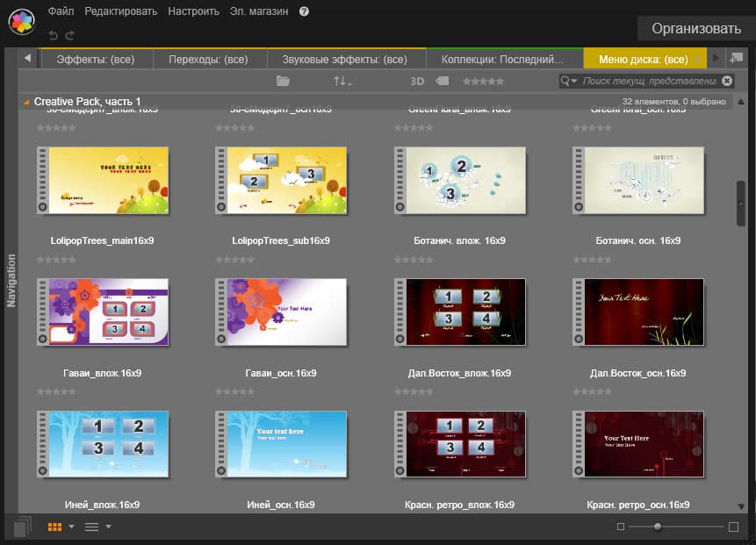Viewport: 756px width, 545px height.
Task: Switch to list details view
Action: point(91,527)
